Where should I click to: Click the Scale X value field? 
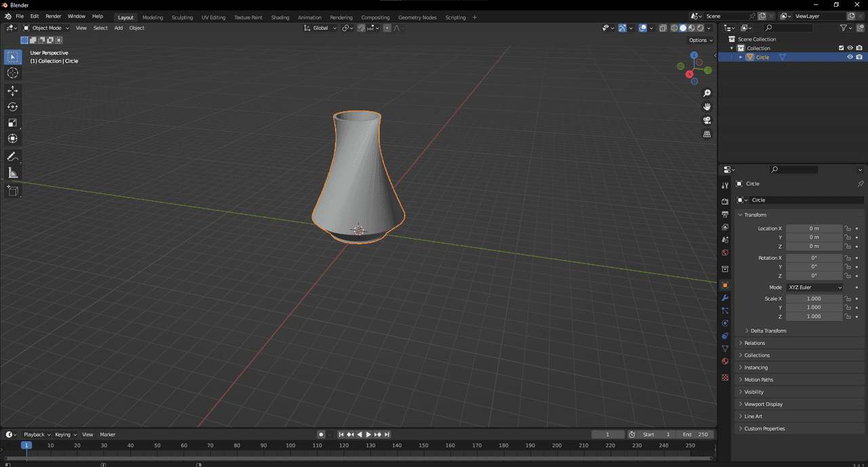coord(814,299)
